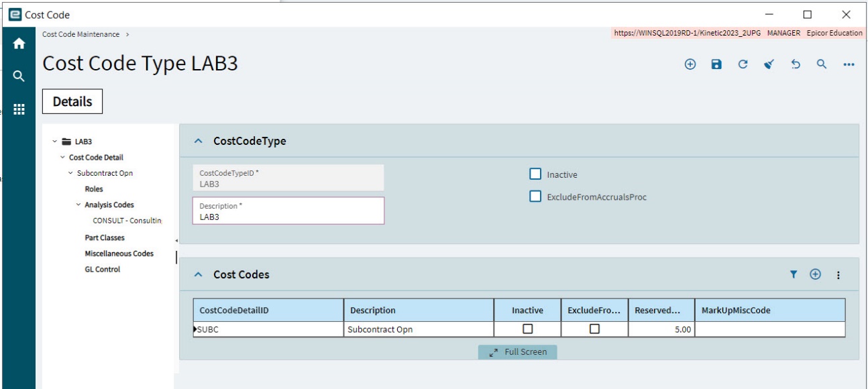Sort by the Description column header
The height and width of the screenshot is (389, 868).
[x=419, y=311]
